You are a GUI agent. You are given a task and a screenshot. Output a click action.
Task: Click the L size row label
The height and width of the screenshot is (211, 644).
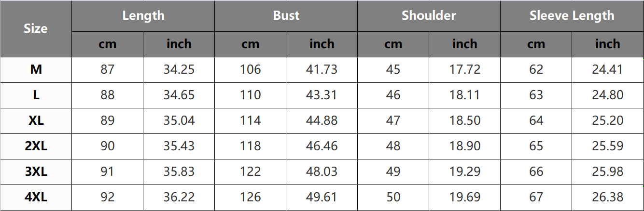click(36, 95)
